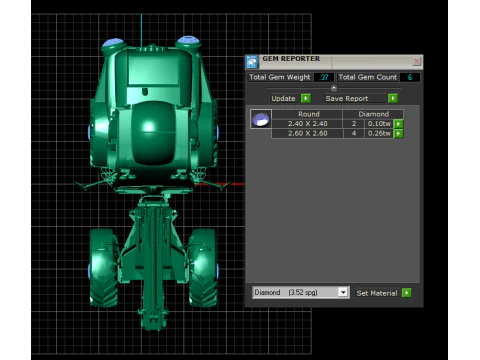Click the Total Gem Count label
480x360 pixels.
pos(368,77)
